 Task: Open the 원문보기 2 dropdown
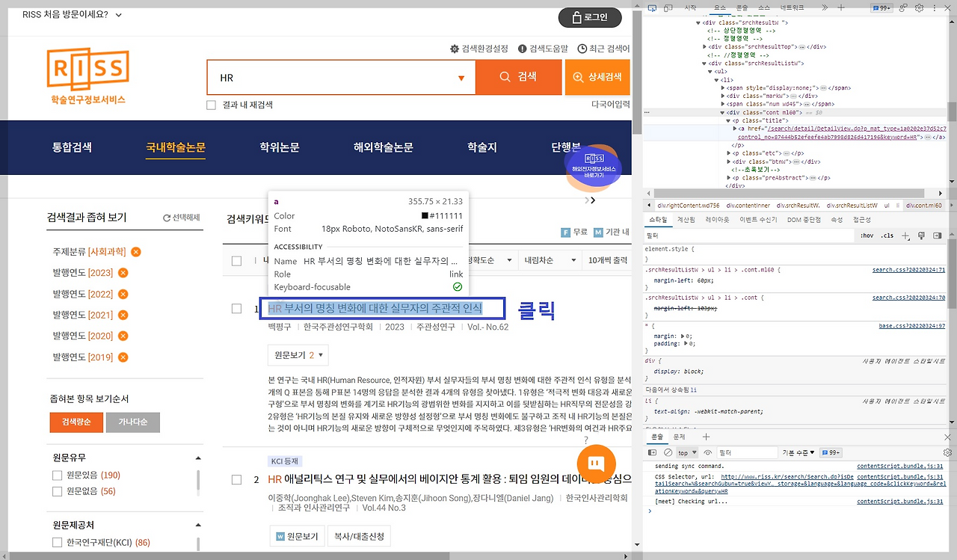click(x=298, y=355)
